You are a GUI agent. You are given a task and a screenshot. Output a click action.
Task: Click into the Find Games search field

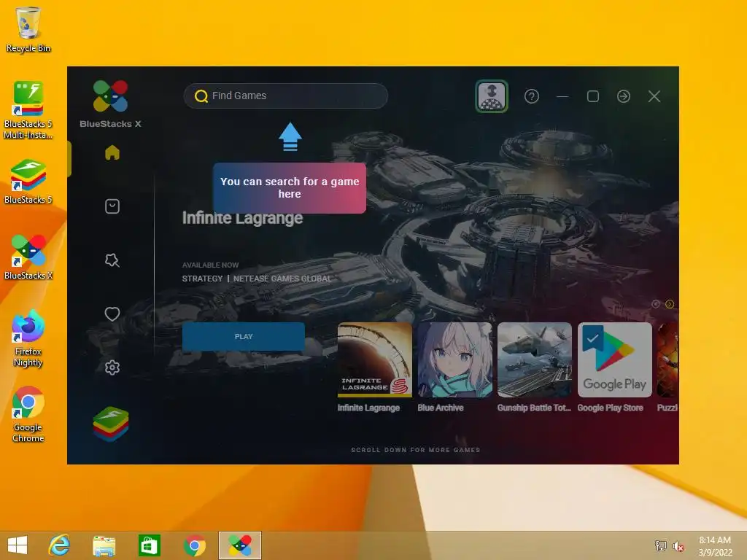[285, 96]
